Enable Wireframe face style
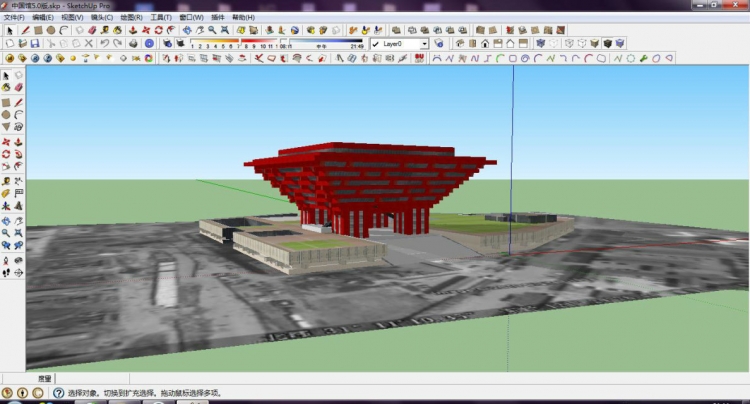 pyautogui.click(x=569, y=44)
